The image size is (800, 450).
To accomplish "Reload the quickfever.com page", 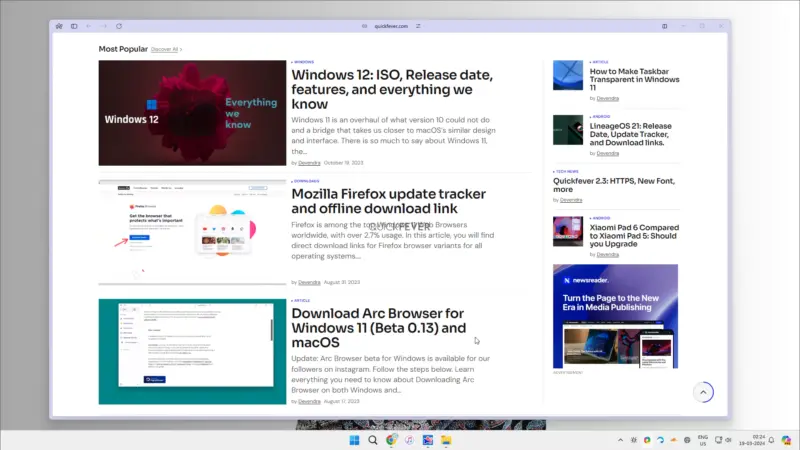I will [119, 26].
